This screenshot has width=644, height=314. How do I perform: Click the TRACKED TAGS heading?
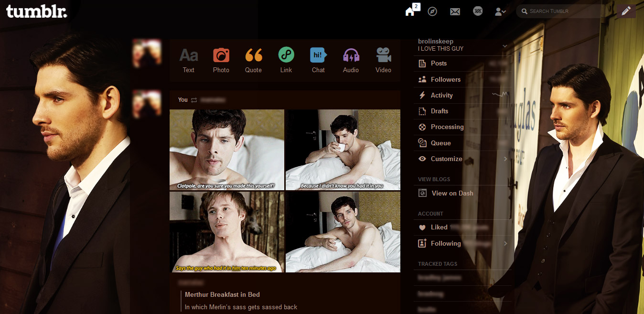(438, 264)
